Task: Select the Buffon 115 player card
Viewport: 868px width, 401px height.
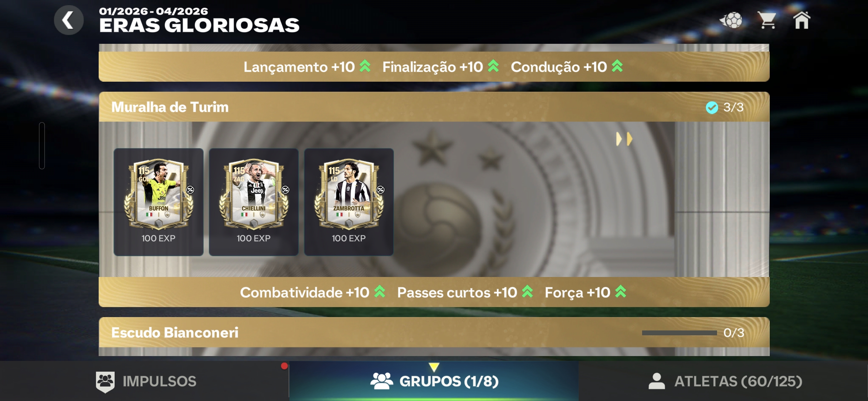Action: 158,202
